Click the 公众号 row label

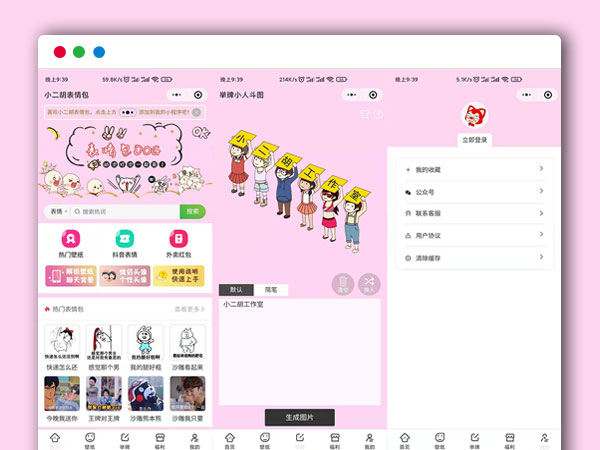(x=425, y=192)
